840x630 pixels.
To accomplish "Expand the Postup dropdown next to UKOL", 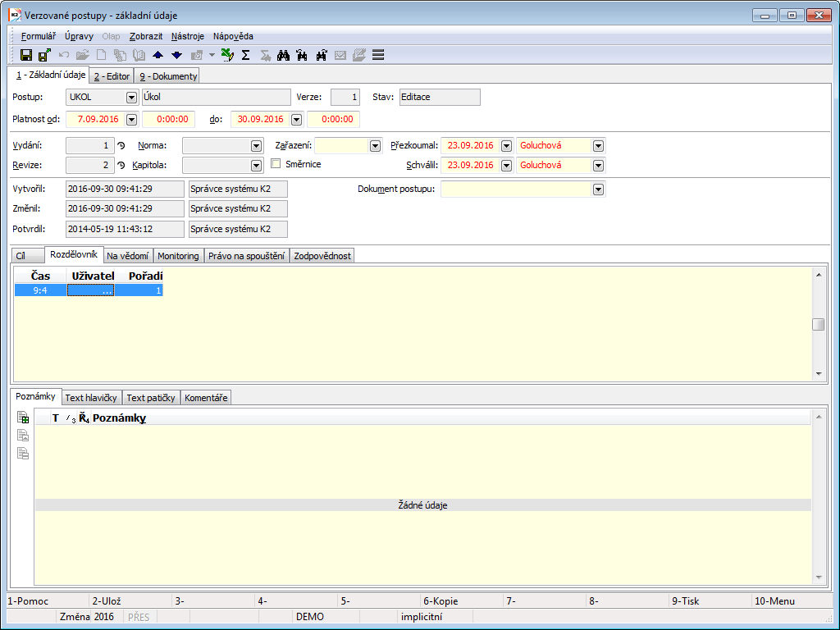I will [x=131, y=97].
